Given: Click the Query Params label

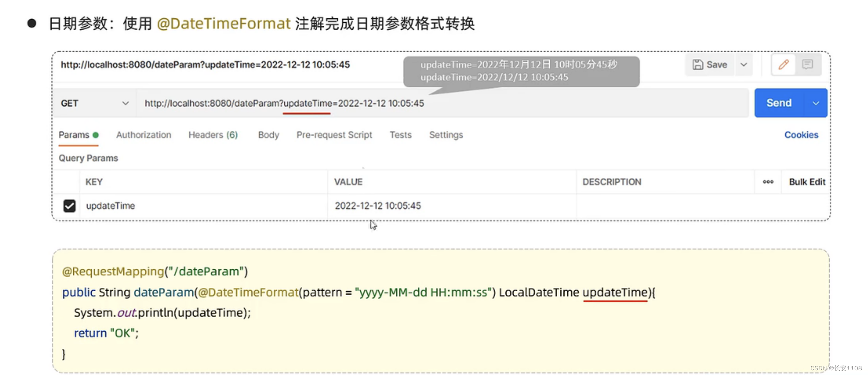Looking at the screenshot, I should 88,158.
